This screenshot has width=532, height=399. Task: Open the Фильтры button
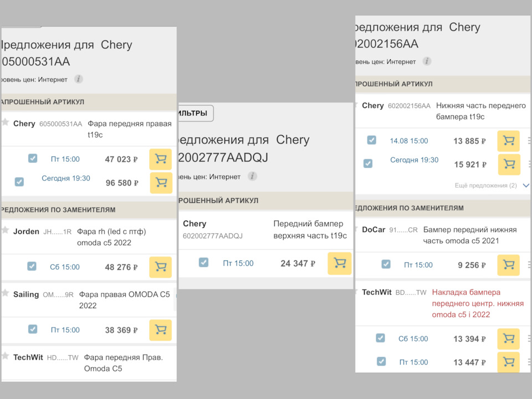[x=195, y=113]
